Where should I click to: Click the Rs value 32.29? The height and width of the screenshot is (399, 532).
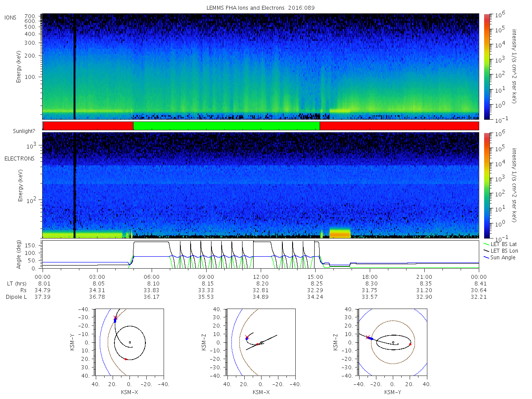[x=315, y=290]
